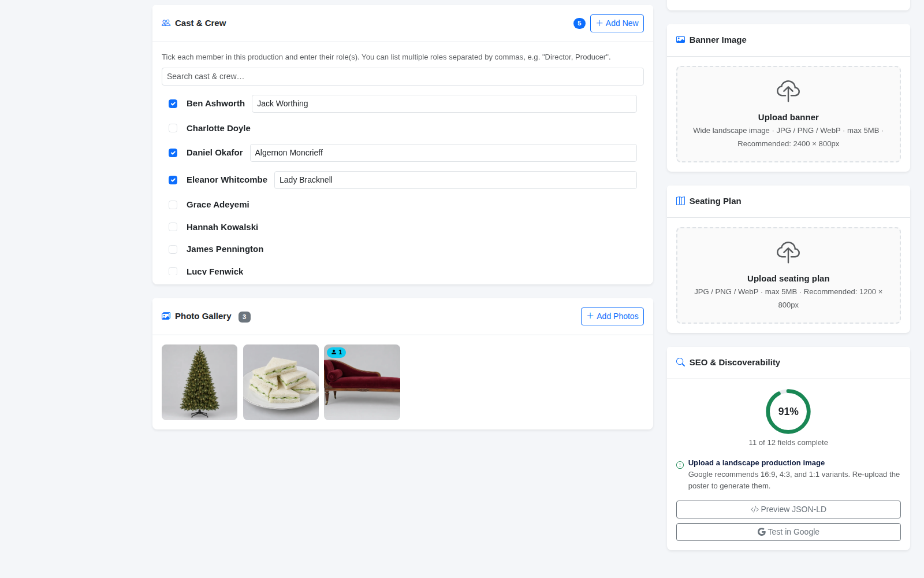Open the Christmas tree photo thumbnail
Image resolution: width=924 pixels, height=578 pixels.
199,382
